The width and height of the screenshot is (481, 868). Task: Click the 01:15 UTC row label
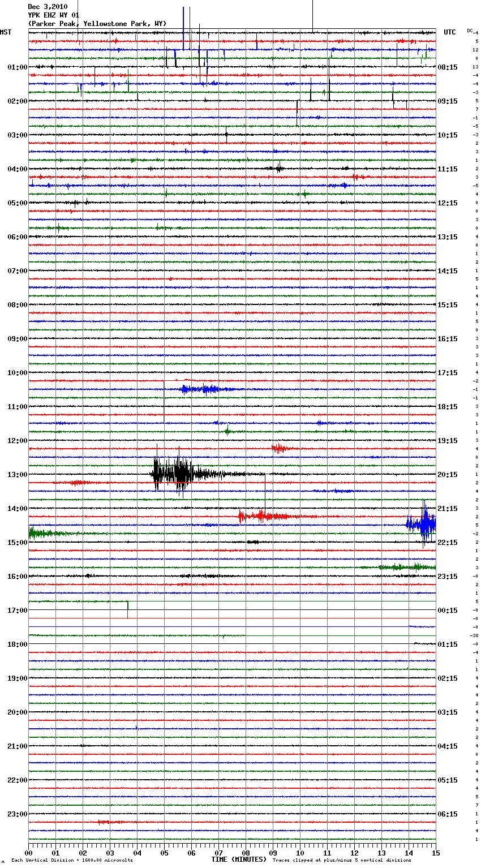pos(448,644)
